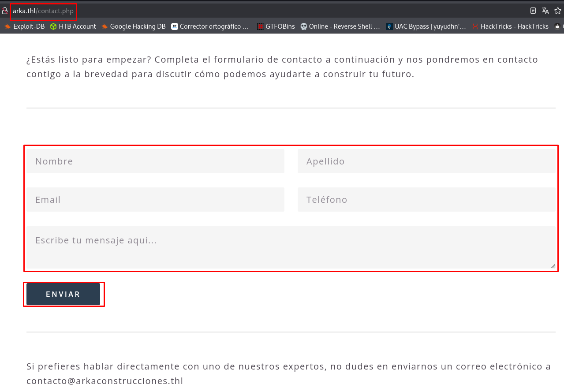
Task: Toggle reader view icon in address bar
Action: coord(533,11)
